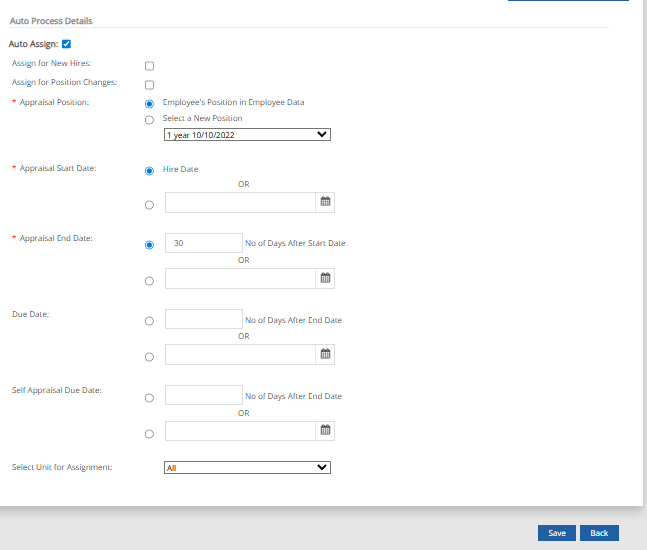The image size is (647, 550).
Task: Choose the Select a New Position radio
Action: point(149,120)
